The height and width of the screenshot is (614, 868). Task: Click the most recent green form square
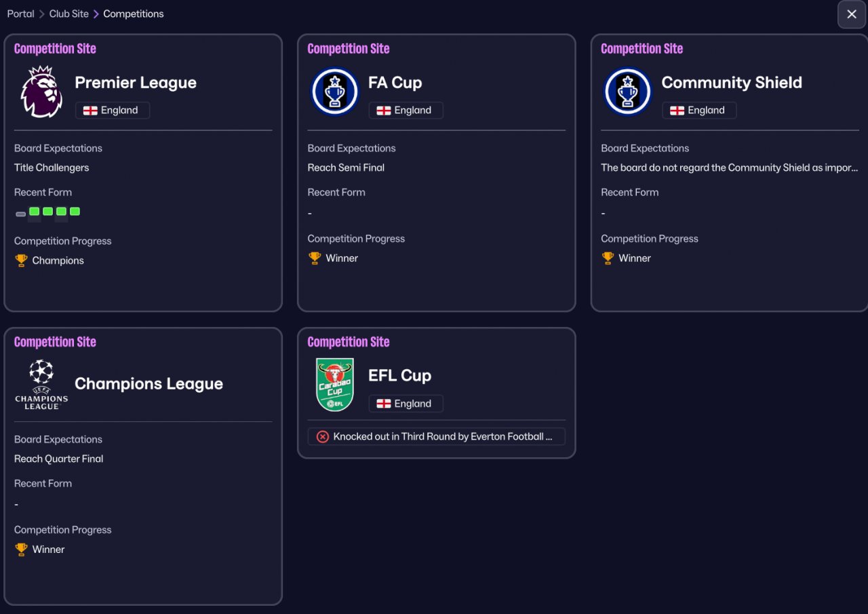tap(75, 212)
